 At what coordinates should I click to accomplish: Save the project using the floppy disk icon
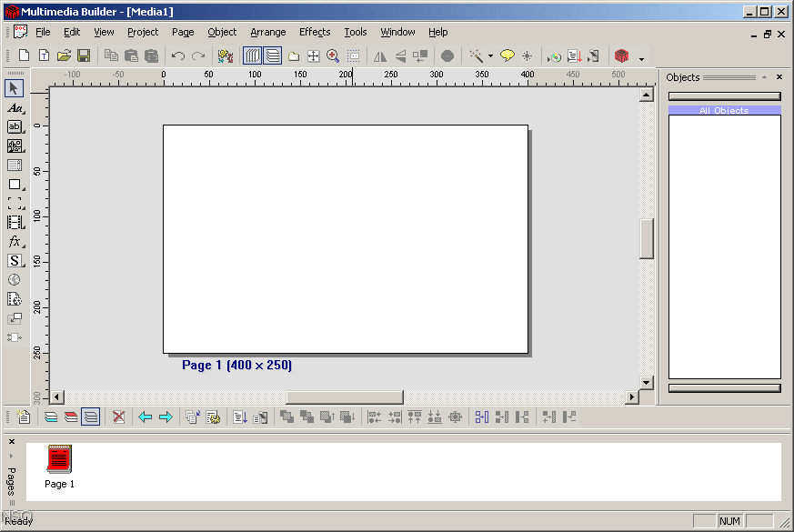pyautogui.click(x=83, y=55)
